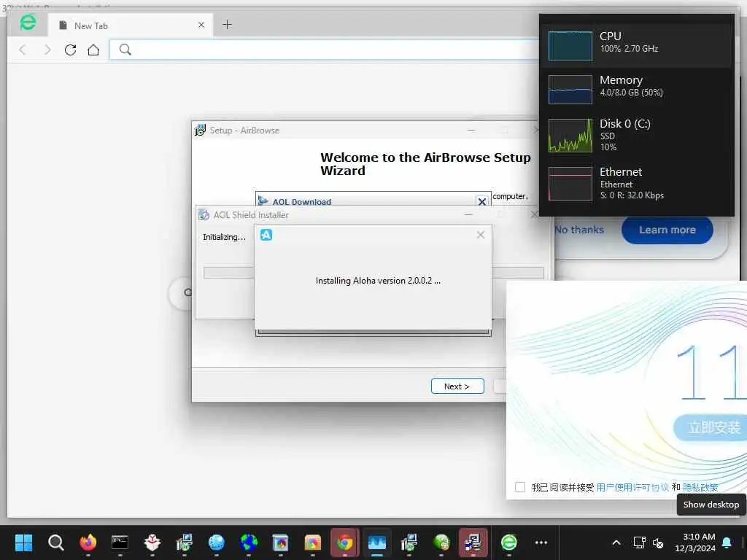
Task: Launch Firefox from the taskbar
Action: point(88,542)
